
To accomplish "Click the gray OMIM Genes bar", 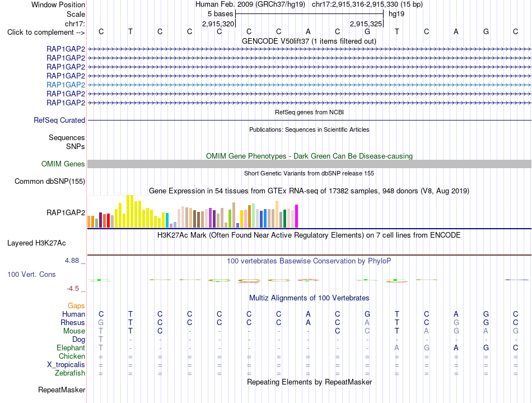I will coord(309,164).
